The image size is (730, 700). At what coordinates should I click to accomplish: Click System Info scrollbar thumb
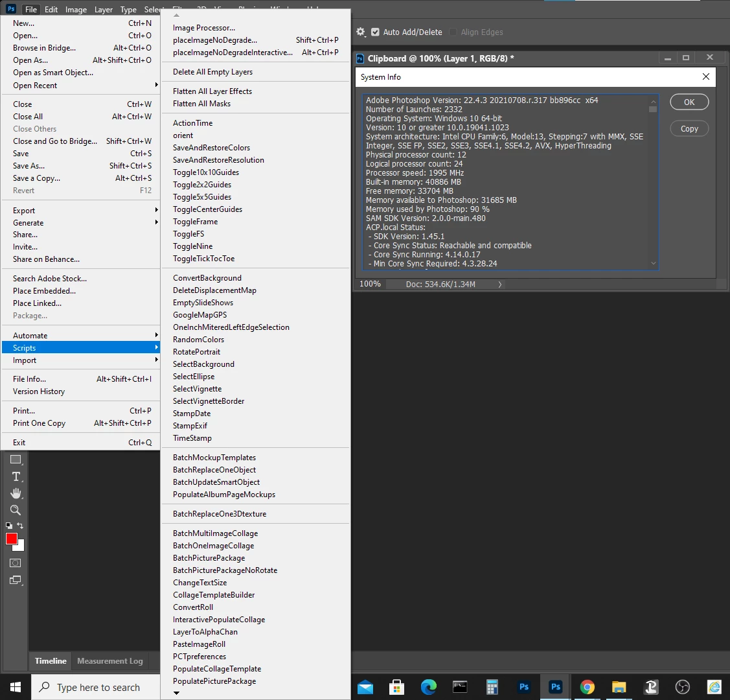coord(653,110)
